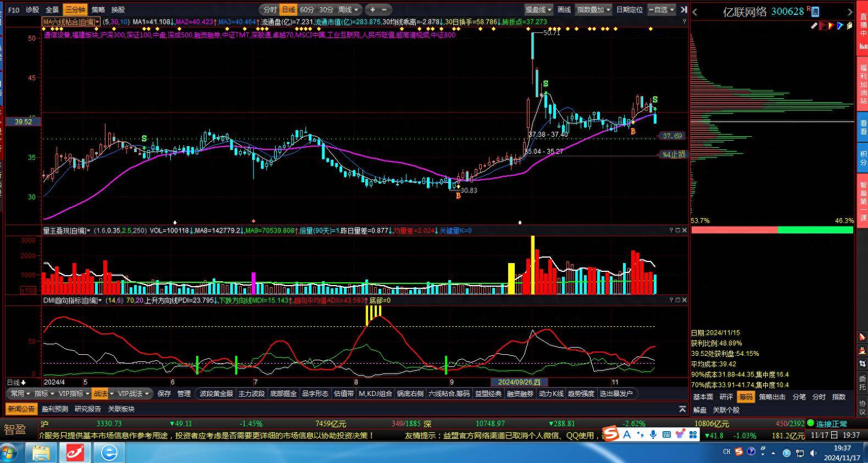Show help for DMI indicator pane
Viewport: 868px width, 463px height.
click(x=671, y=300)
